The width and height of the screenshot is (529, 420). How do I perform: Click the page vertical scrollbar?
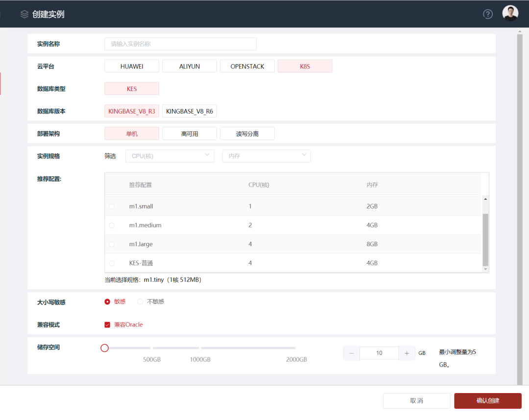[x=520, y=209]
